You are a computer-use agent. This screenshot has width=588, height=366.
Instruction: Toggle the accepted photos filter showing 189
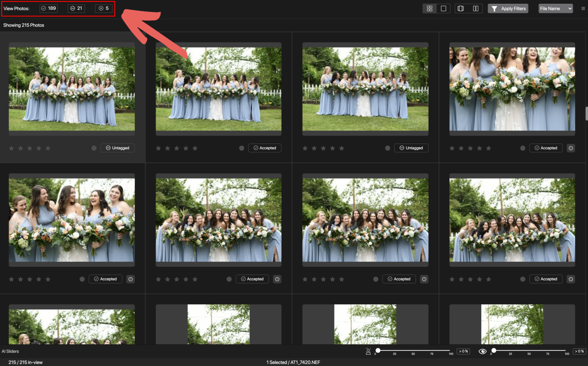pos(49,8)
